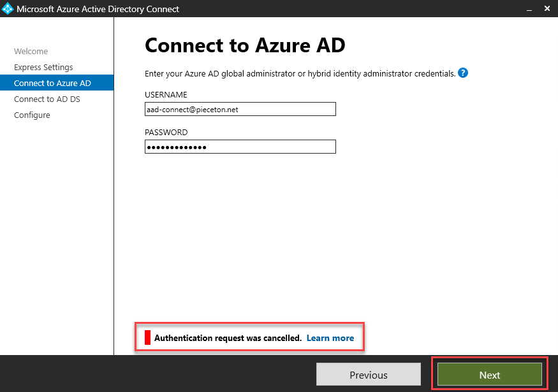The image size is (558, 392).
Task: Click the 'Authentication request was cancelled.' message
Action: pyautogui.click(x=228, y=338)
